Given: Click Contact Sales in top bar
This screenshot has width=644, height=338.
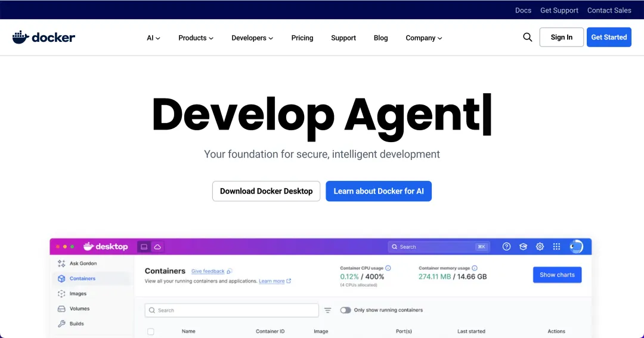Looking at the screenshot, I should click(609, 10).
